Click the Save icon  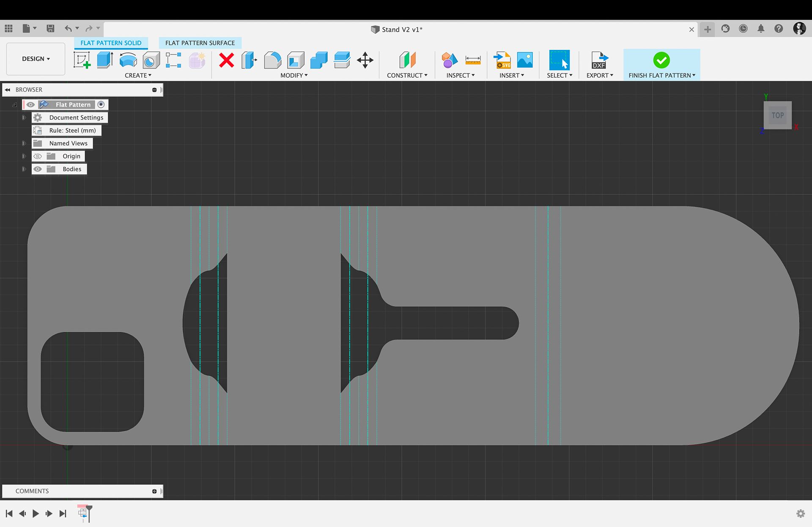[50, 29]
